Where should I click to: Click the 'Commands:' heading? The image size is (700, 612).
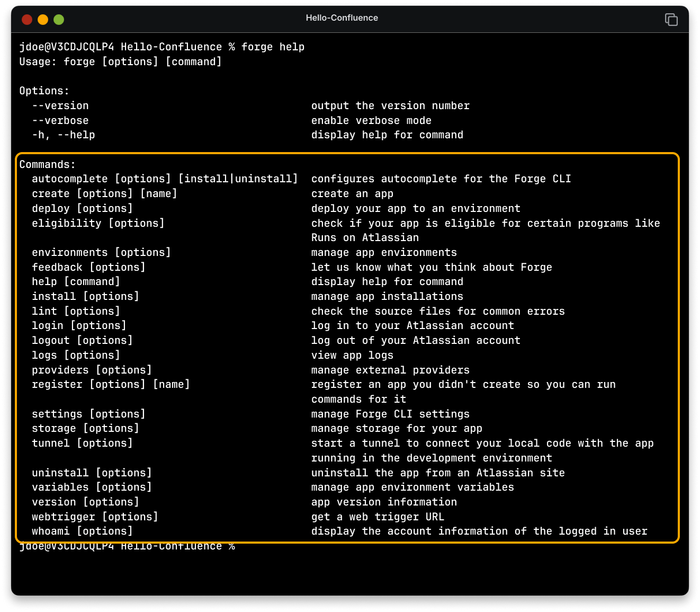[x=48, y=164]
